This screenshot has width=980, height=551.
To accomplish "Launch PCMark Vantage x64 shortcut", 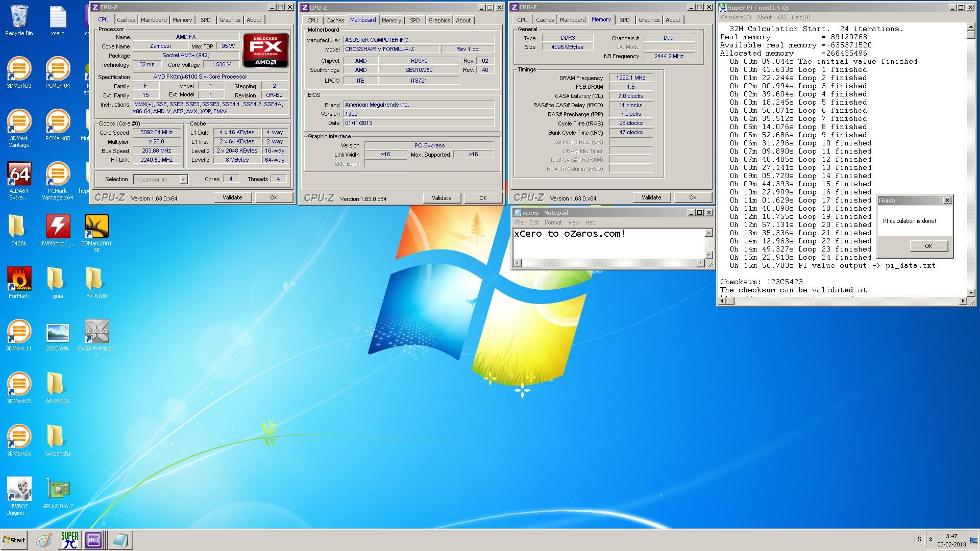I will coord(58,181).
